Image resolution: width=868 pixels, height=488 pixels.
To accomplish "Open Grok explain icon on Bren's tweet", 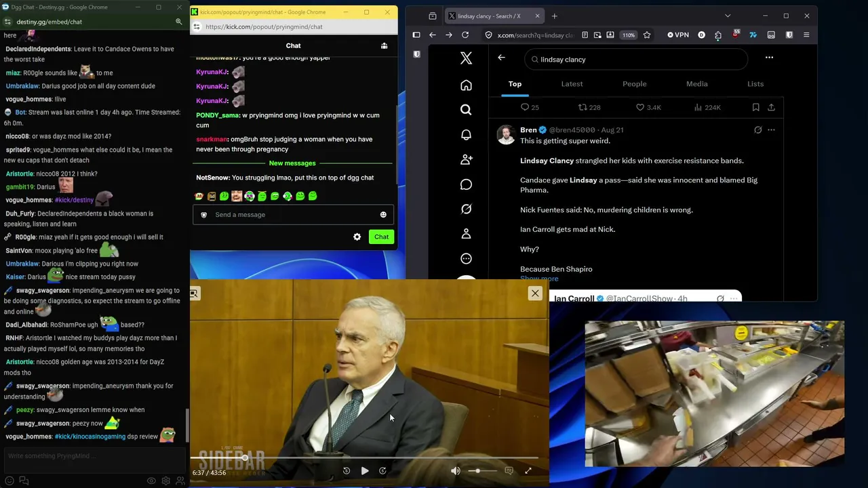I will point(757,129).
